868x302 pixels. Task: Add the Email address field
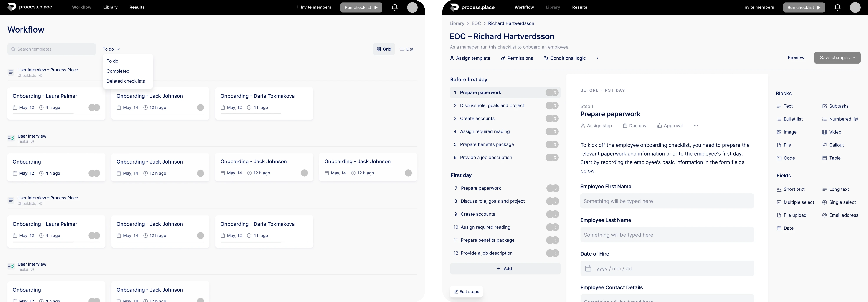[x=840, y=215]
